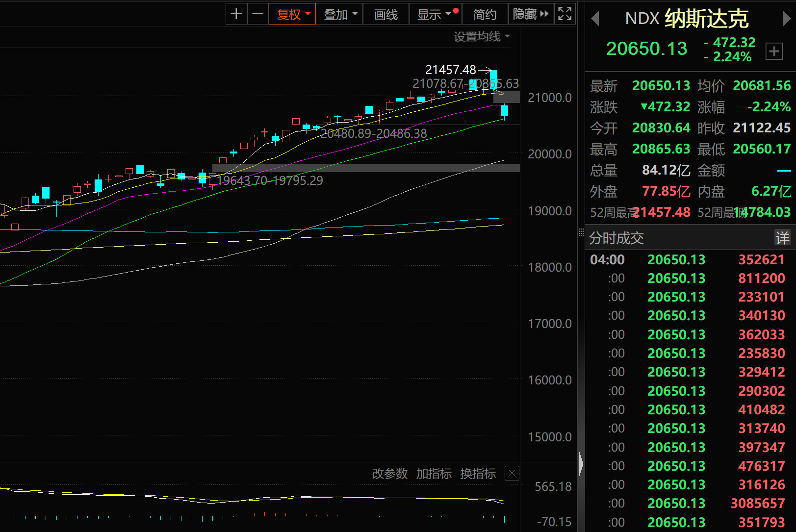This screenshot has height=532, width=796.
Task: Click the 565.18 indicator axis value
Action: [x=553, y=486]
